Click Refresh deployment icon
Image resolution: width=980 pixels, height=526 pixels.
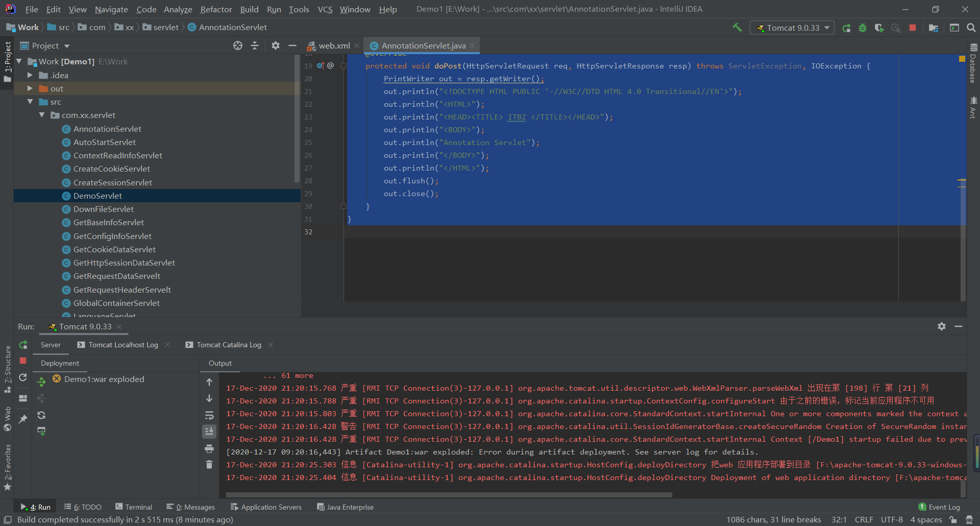41,415
